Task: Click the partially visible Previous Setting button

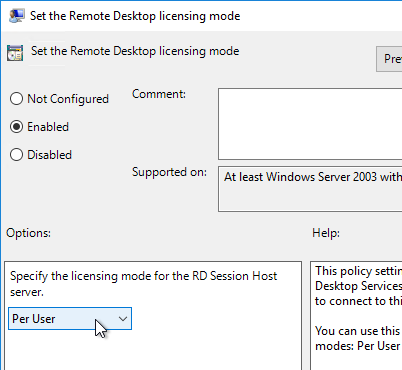Action: point(389,59)
